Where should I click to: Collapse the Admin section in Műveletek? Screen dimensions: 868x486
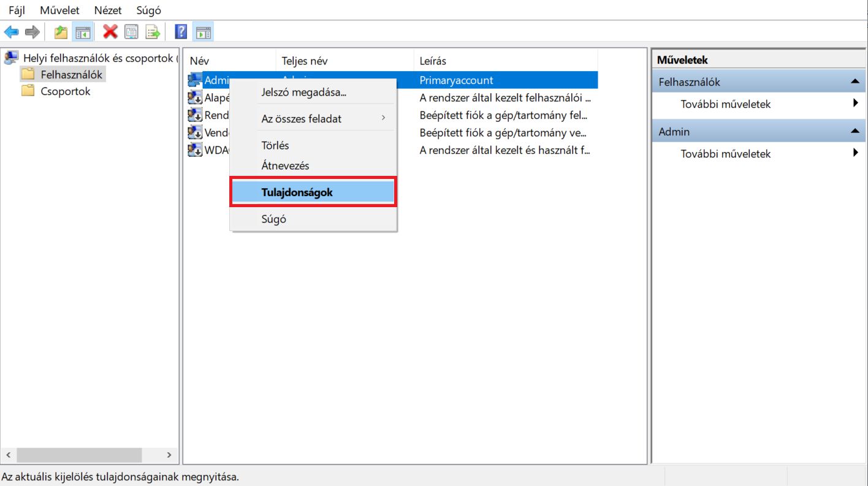point(855,131)
